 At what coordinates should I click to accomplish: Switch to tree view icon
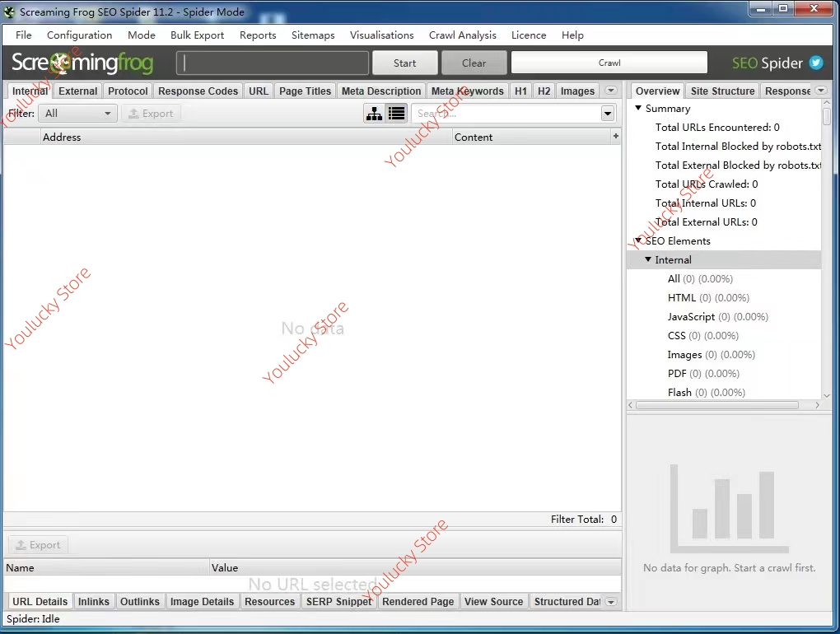pyautogui.click(x=374, y=114)
